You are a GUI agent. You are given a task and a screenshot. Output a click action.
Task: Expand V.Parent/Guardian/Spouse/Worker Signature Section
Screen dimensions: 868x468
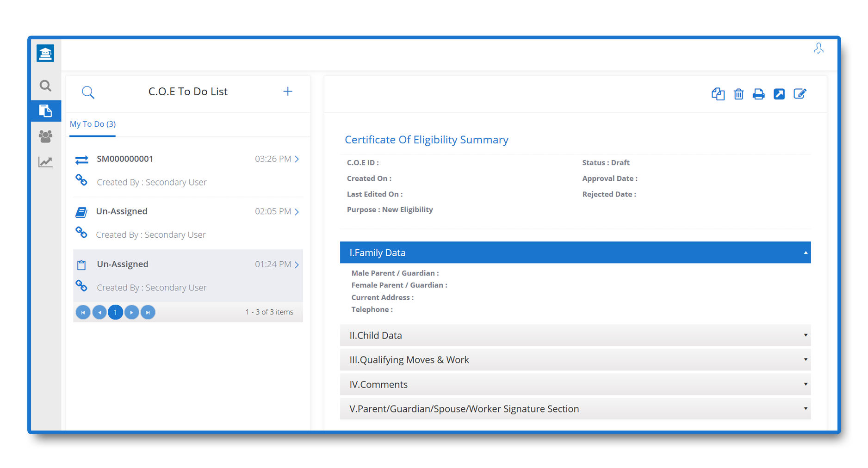[575, 409]
